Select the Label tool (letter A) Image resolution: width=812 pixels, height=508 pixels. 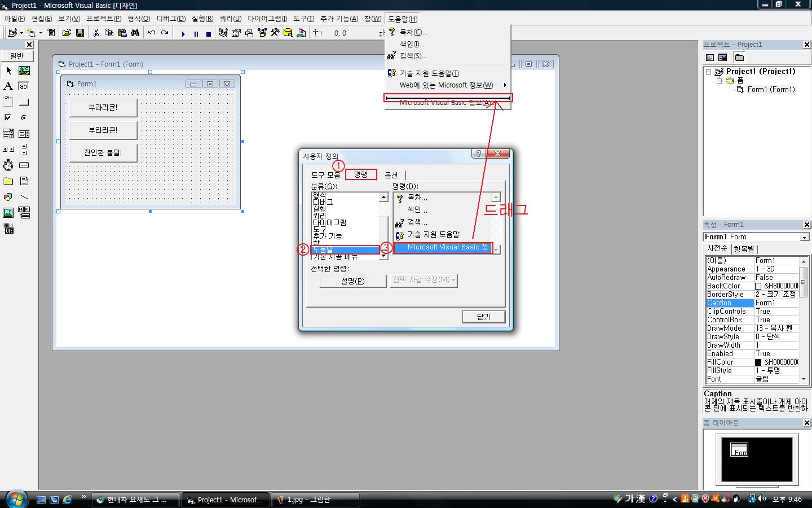8,86
